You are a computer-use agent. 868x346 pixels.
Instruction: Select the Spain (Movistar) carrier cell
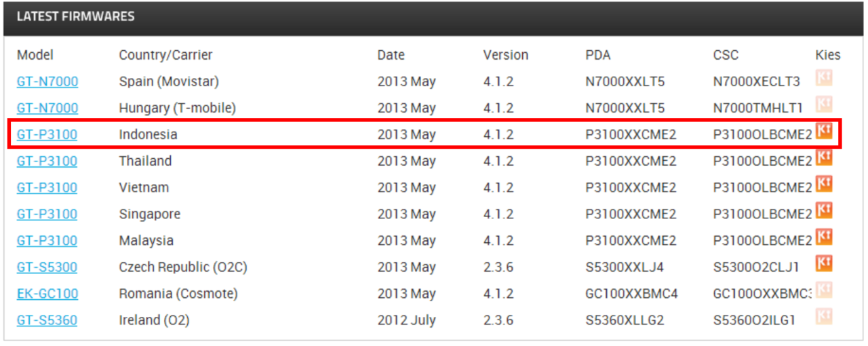169,81
